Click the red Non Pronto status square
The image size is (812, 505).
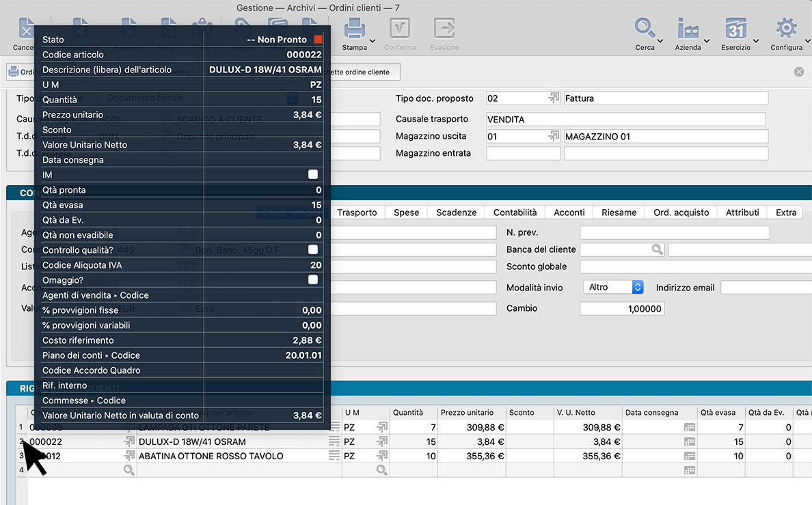point(318,40)
